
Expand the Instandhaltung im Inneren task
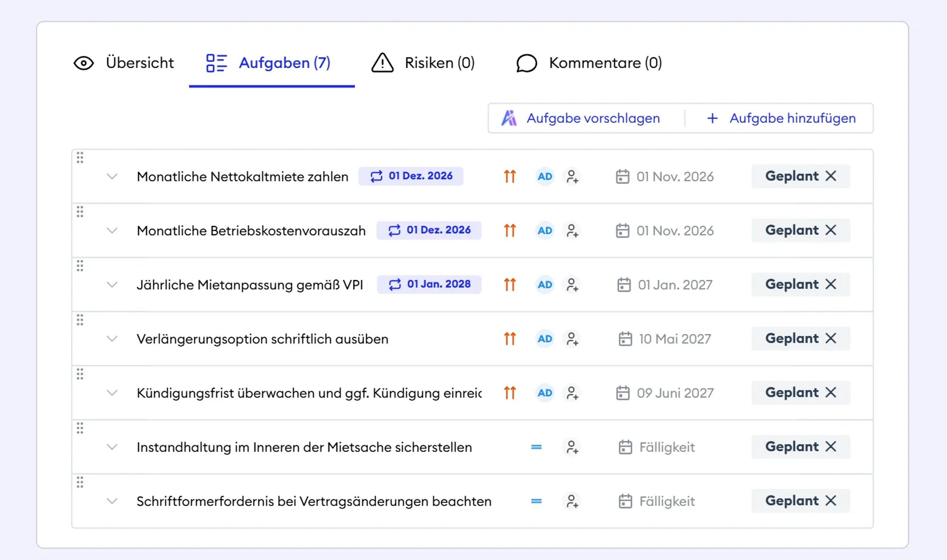click(x=112, y=447)
